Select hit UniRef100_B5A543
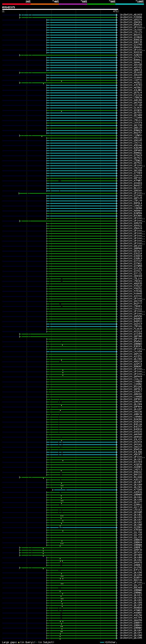The image size is (146, 644). [x=131, y=341]
